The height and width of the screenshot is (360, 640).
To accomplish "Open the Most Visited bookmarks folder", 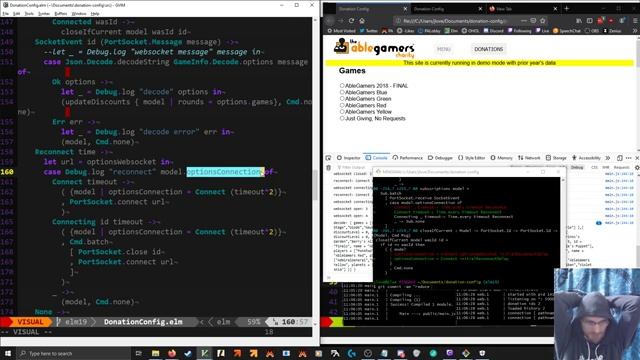I will 341,31.
